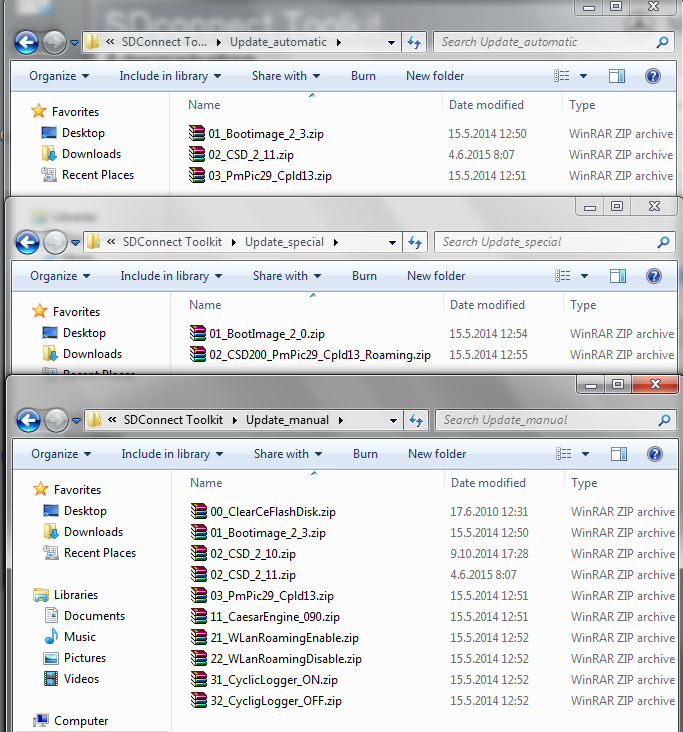Expand address history dropdown in Update_special window
Viewport: 683px width, 732px height.
coord(392,243)
